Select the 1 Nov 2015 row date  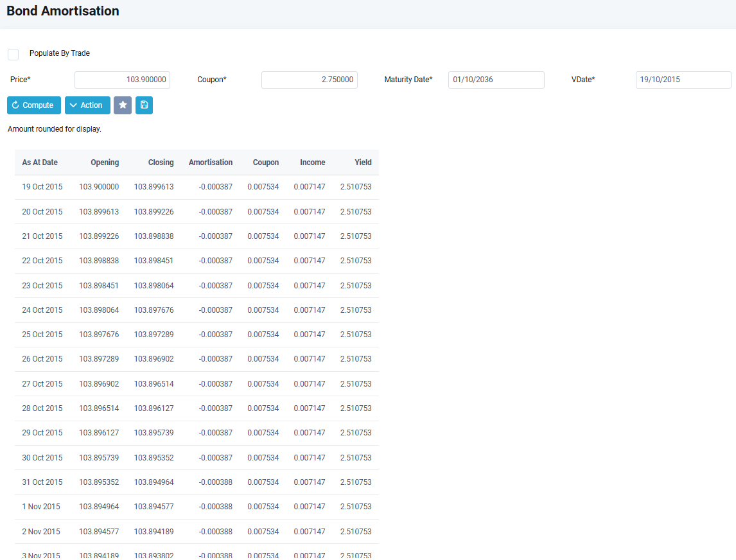41,507
